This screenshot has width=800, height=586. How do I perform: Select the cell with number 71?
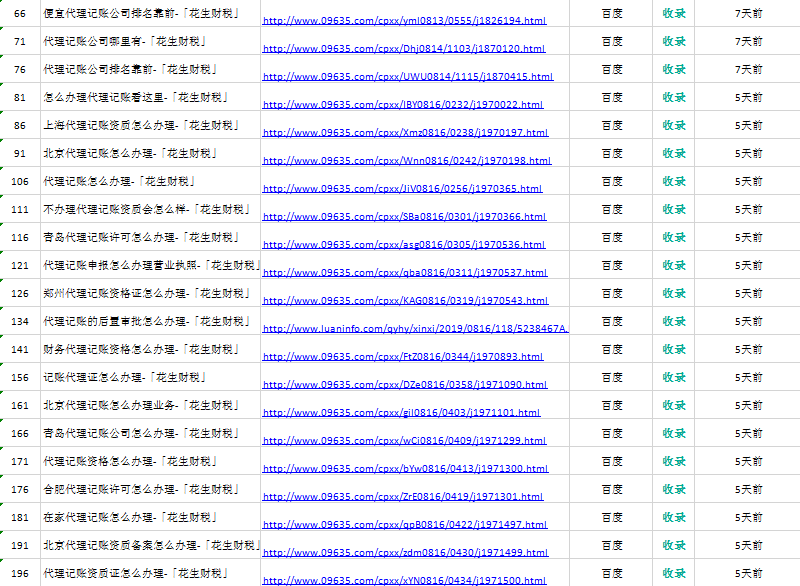click(20, 41)
